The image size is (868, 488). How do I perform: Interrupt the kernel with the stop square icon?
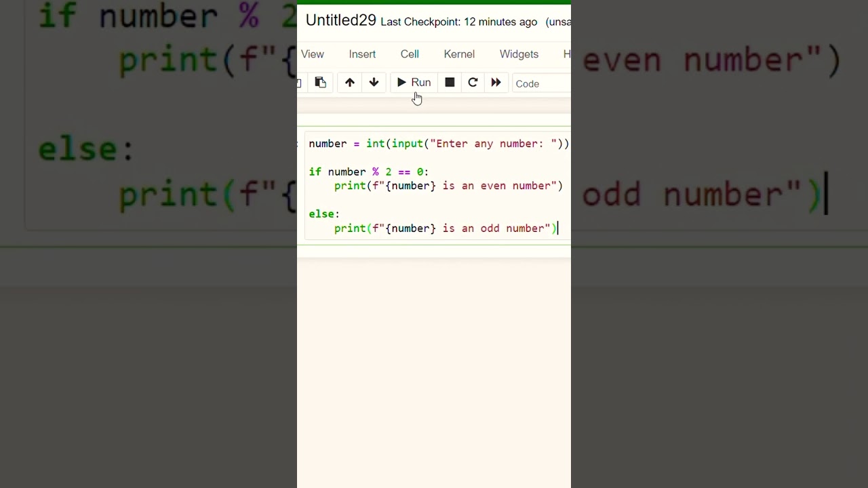coord(450,83)
